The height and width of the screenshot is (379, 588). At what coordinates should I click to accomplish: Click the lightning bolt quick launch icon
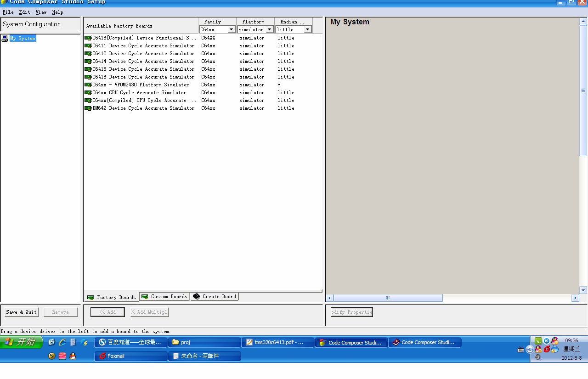click(84, 342)
